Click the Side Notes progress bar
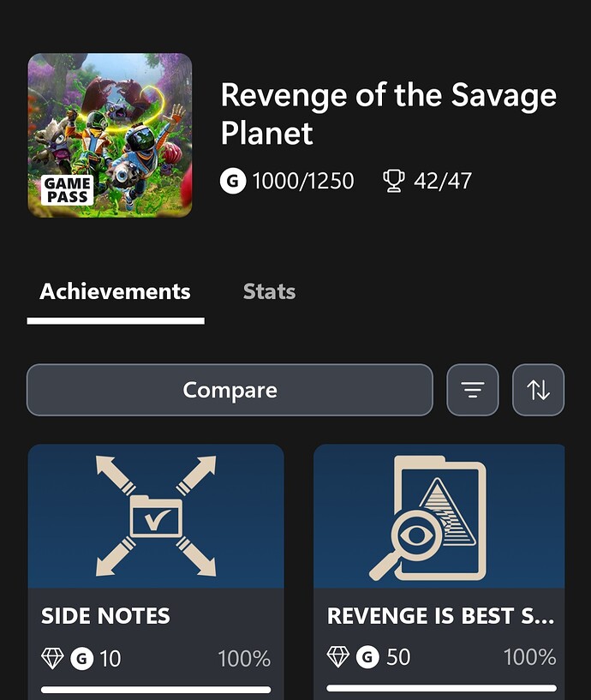The height and width of the screenshot is (700, 591). [156, 689]
